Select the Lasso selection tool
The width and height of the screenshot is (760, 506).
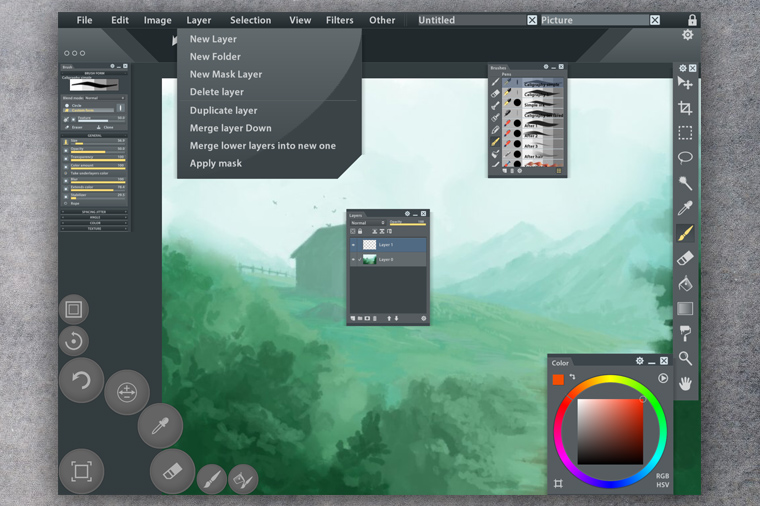(x=685, y=158)
